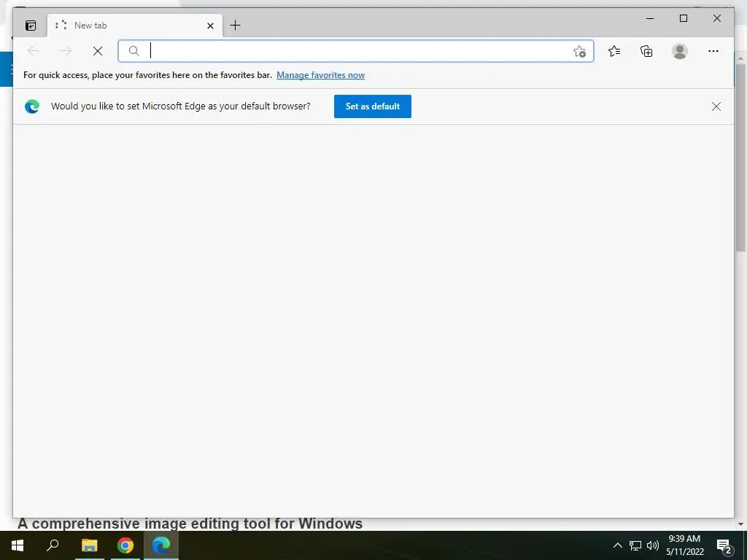
Task: Click the background page vertical scrollbar
Action: point(741,157)
